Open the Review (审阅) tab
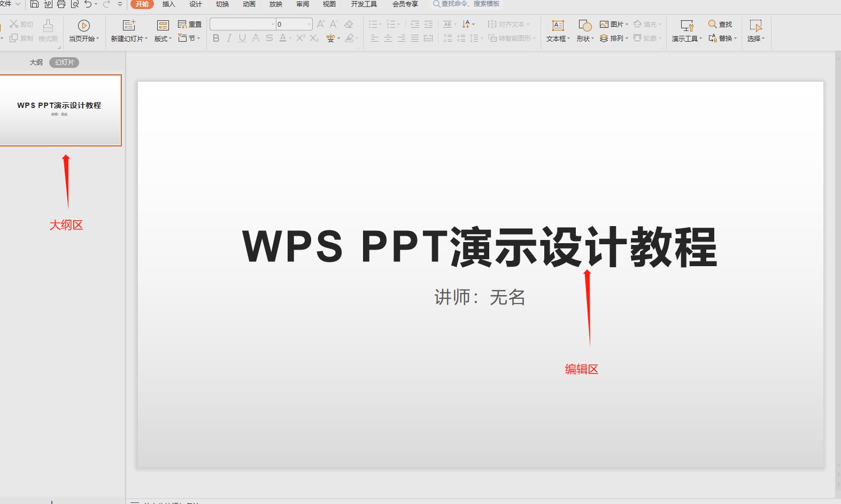 click(x=303, y=4)
